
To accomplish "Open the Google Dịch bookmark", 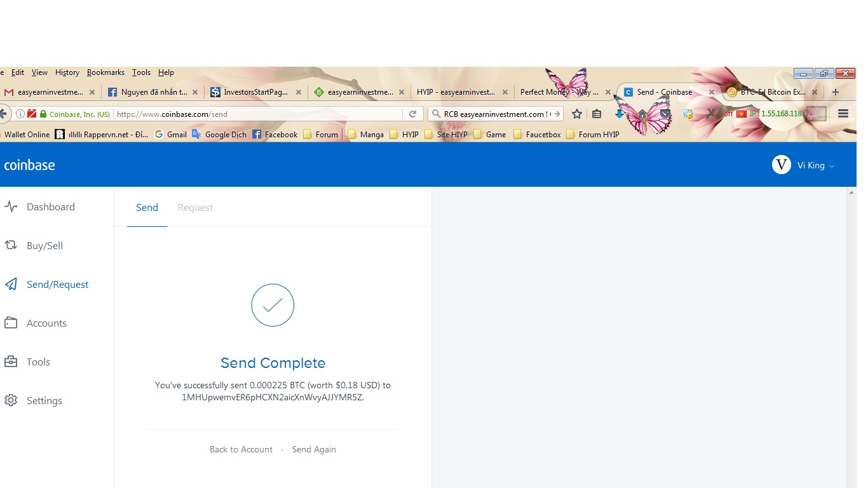I will point(219,134).
